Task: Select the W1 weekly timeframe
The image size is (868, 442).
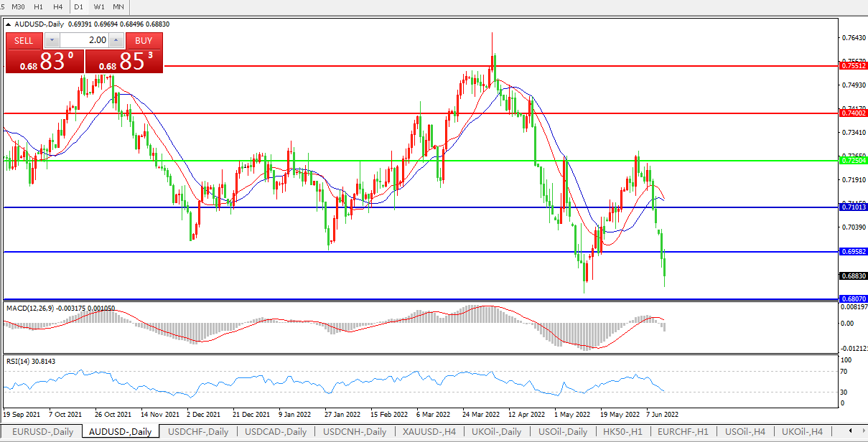Action: (99, 6)
